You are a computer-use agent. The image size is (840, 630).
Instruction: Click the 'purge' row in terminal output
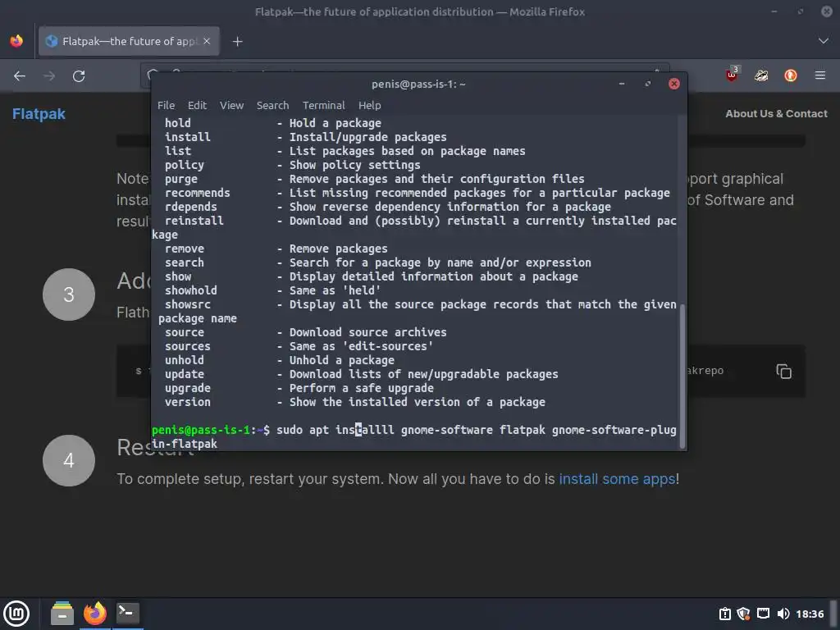click(374, 179)
